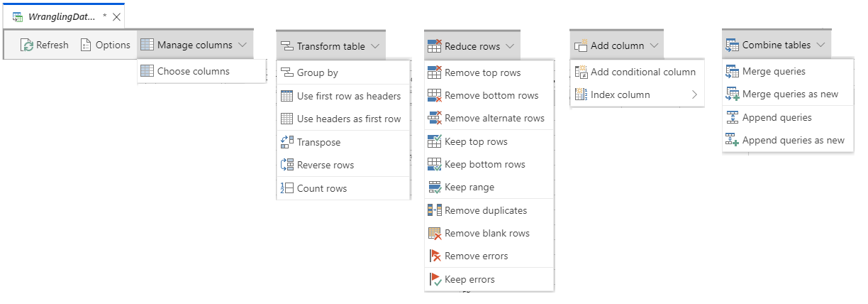Expand the Transform table dropdown arrow
The image size is (868, 304).
click(376, 46)
